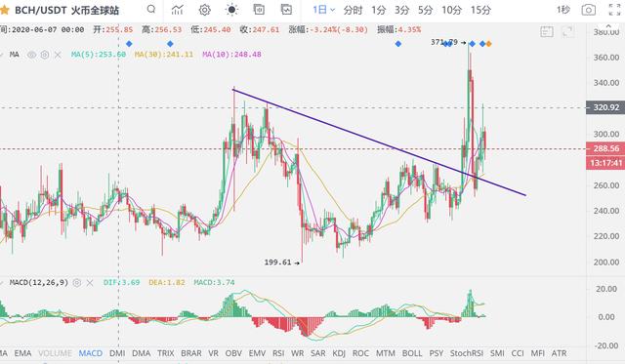Image resolution: width=625 pixels, height=364 pixels.
Task: Click the favorite star beside BCH/USDT
Action: (x=4, y=10)
